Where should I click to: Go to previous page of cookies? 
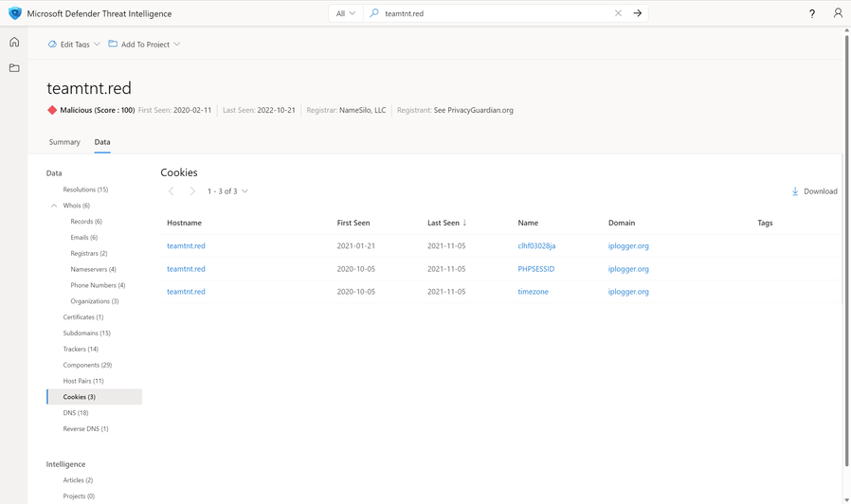coord(171,191)
